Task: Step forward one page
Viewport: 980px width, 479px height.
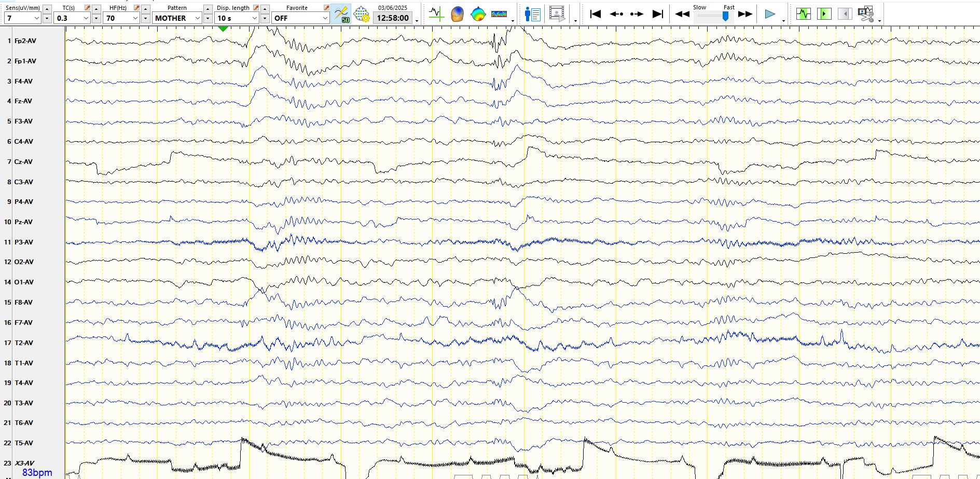Action: coord(637,14)
